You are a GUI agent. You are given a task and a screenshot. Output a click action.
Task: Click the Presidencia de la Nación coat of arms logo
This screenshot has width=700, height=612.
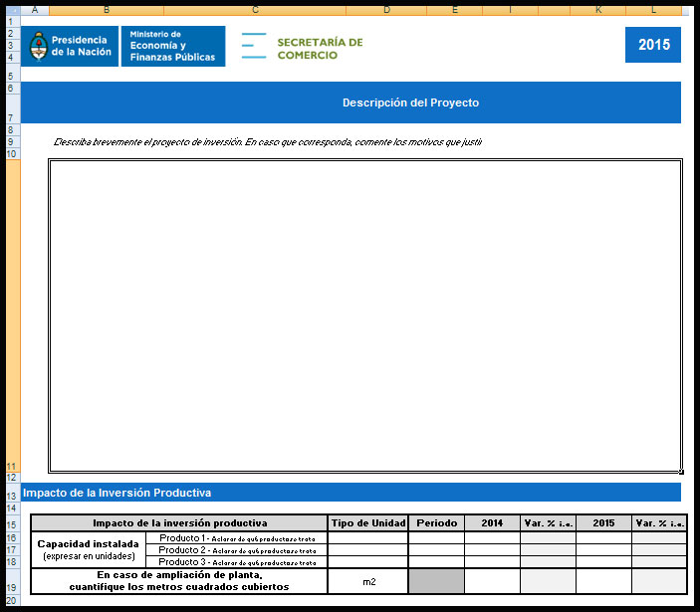tap(39, 46)
